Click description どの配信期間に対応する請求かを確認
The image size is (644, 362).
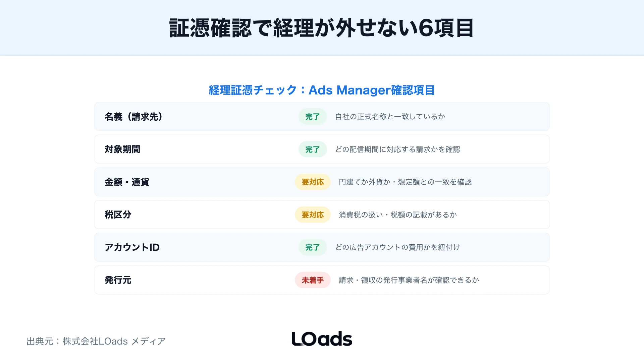pyautogui.click(x=398, y=149)
